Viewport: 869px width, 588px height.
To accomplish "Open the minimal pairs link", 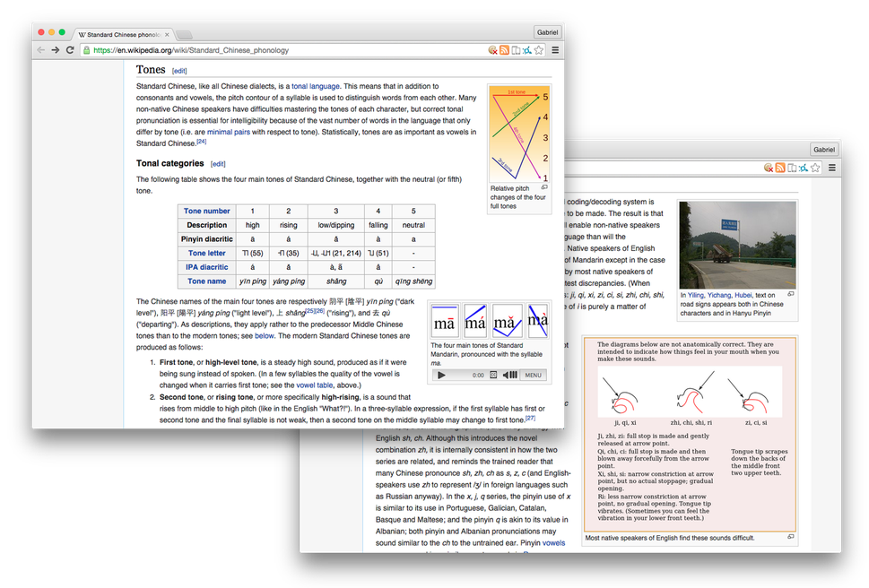I will pyautogui.click(x=229, y=132).
